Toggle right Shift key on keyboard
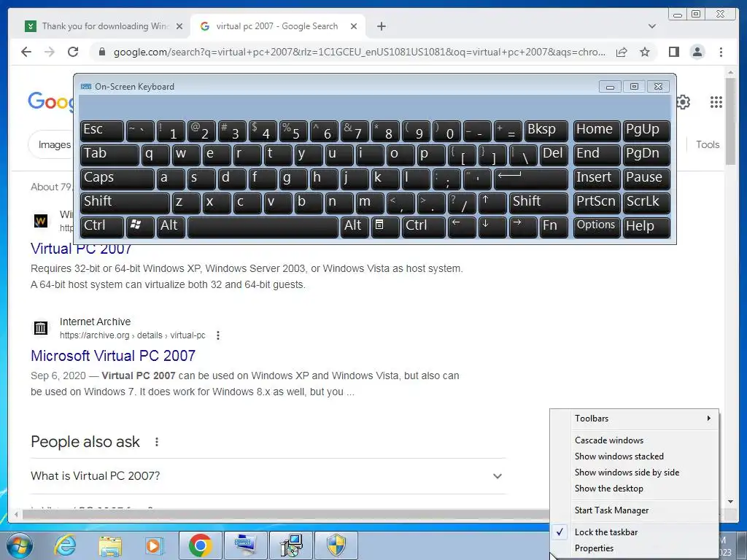 click(x=538, y=203)
